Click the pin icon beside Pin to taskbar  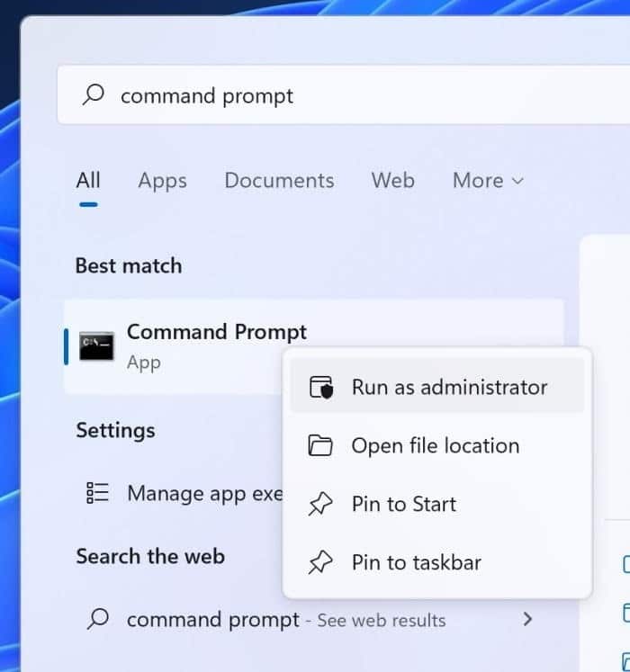pyautogui.click(x=320, y=562)
